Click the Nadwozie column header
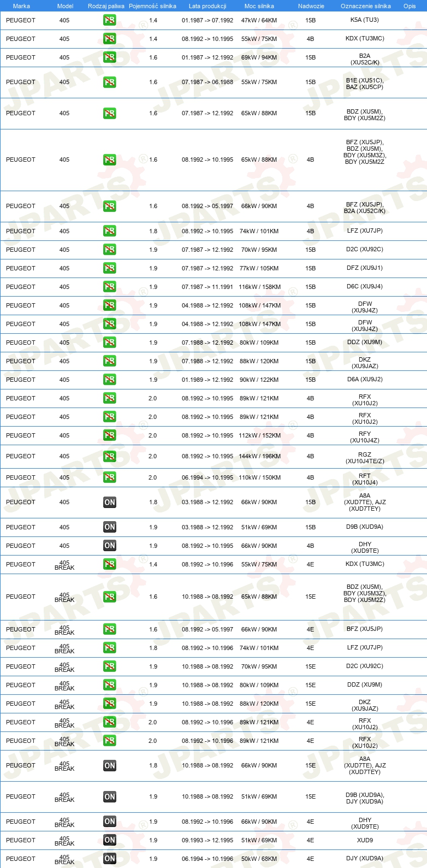The image size is (427, 868). [x=311, y=6]
